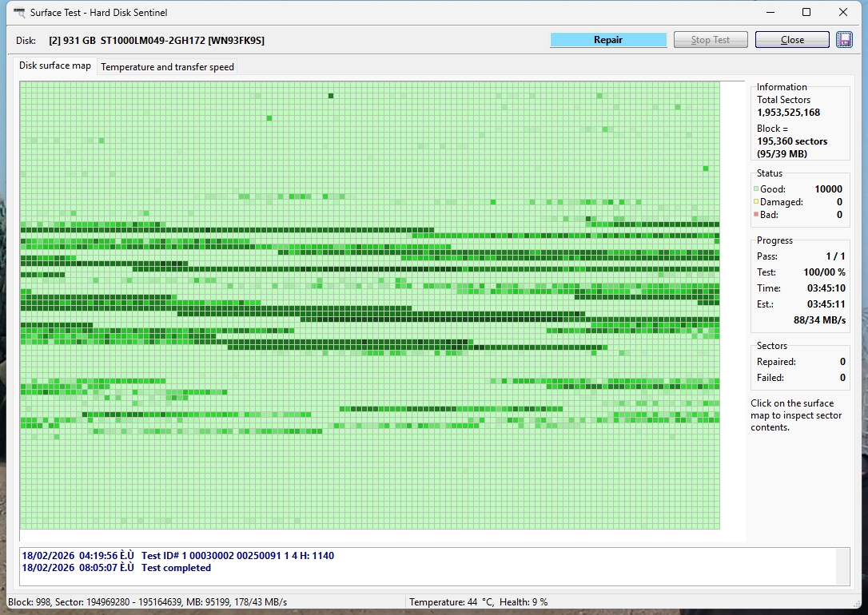Click the log panel's vertical scrollbar
This screenshot has height=615, width=868.
(x=842, y=566)
